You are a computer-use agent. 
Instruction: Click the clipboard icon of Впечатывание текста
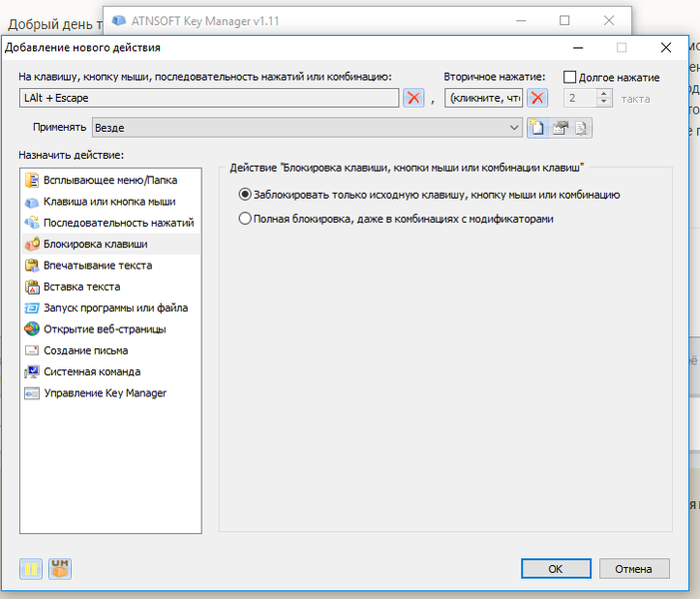[32, 266]
